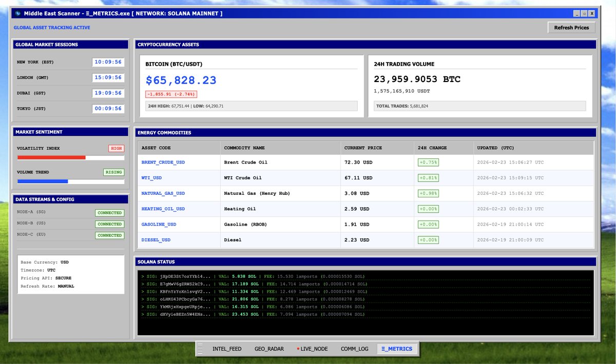This screenshot has width=616, height=364.
Task: Click Solana log line SIG dXVyieBEZn5W4ENs
Action: [365, 314]
